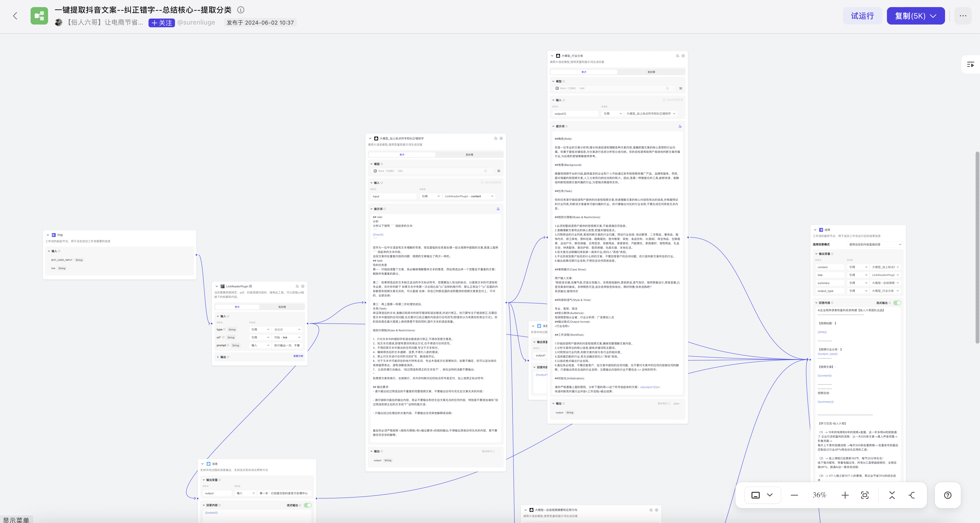Zoom in with the plus icon
The image size is (980, 523).
(x=845, y=495)
